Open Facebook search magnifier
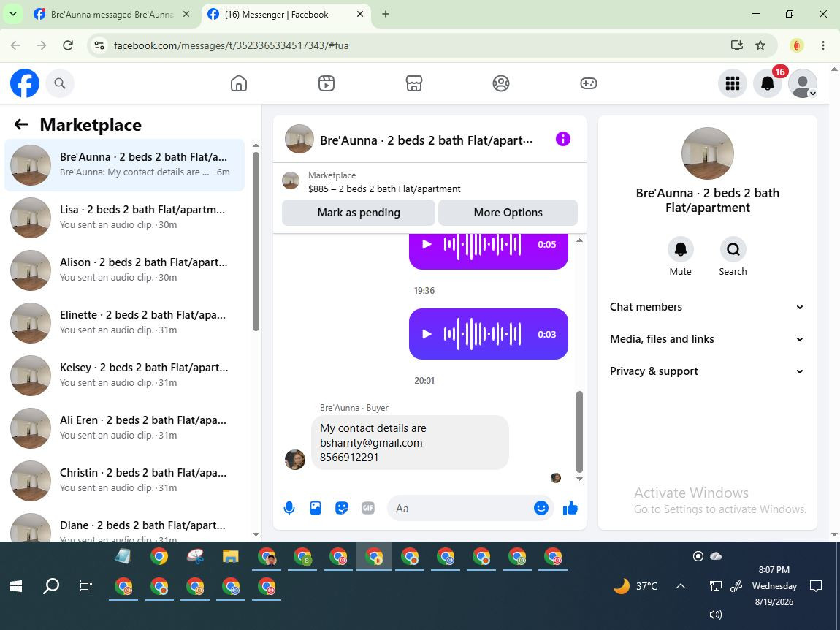This screenshot has width=840, height=630. tap(59, 83)
